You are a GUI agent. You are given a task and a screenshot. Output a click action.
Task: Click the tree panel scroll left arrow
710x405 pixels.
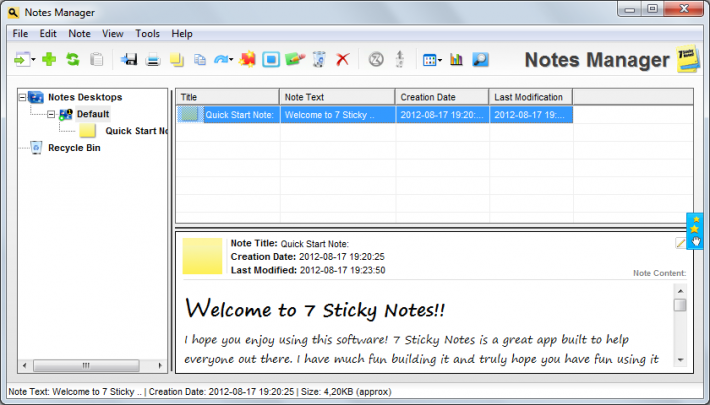click(24, 365)
